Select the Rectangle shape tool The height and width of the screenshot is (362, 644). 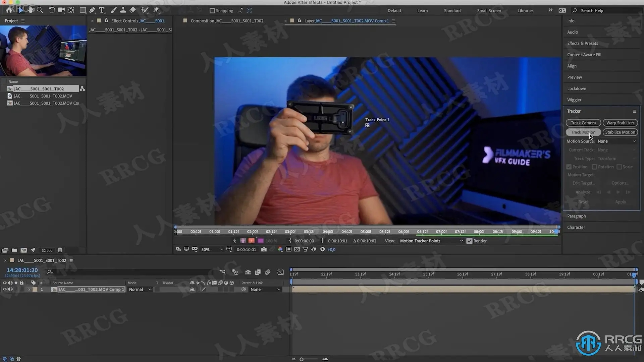(x=83, y=10)
